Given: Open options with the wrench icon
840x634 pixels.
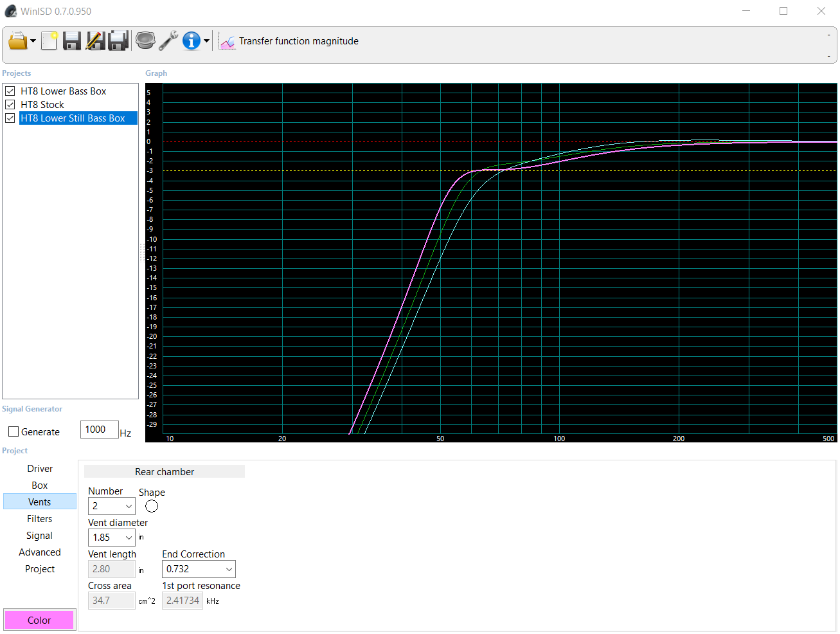Looking at the screenshot, I should pos(168,41).
